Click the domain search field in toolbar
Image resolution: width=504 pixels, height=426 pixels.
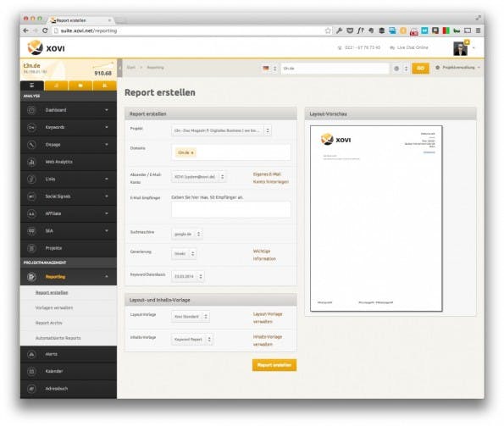pos(335,69)
